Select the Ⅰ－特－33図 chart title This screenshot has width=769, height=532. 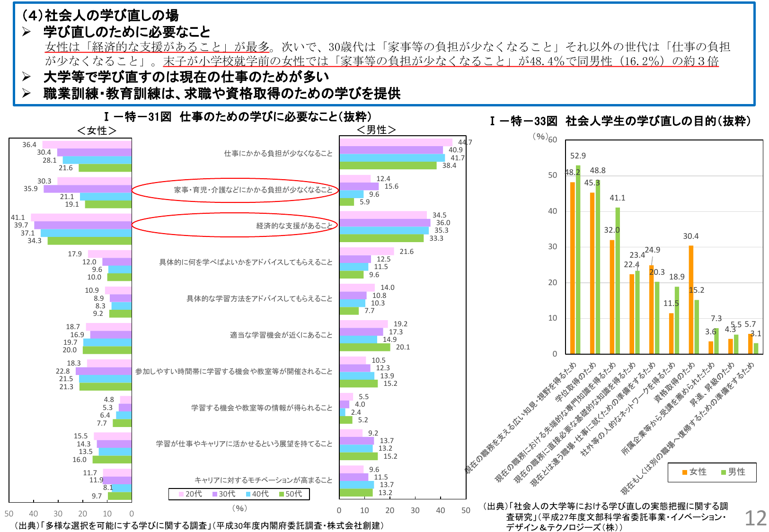pyautogui.click(x=620, y=122)
